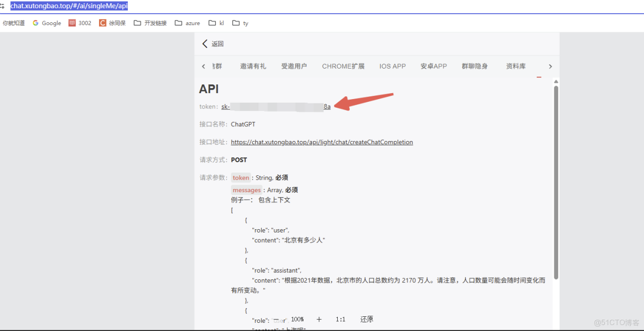Screen dimensions: 644x331
Task: Click the right arrow after 资料库
Action: pos(550,66)
